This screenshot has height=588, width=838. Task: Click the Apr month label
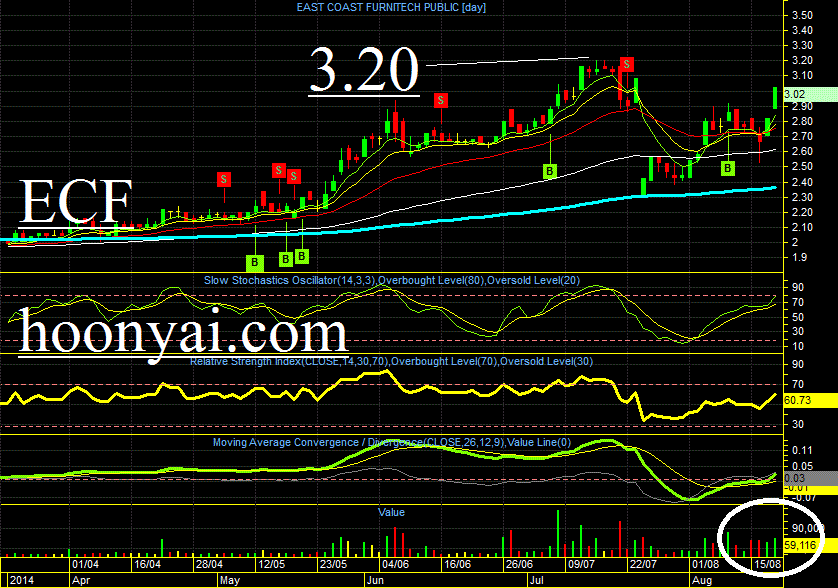(81, 580)
